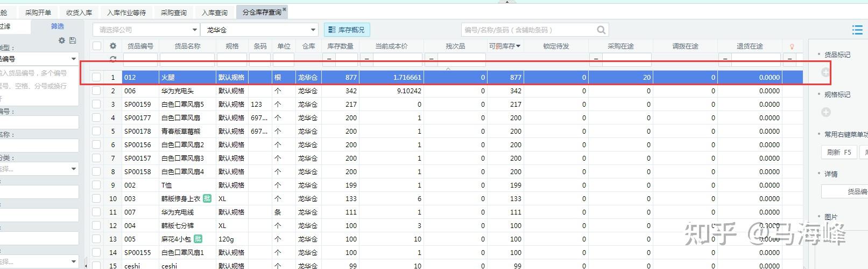Click the 库存数量 column header
This screenshot has width=868, height=269.
coord(341,46)
